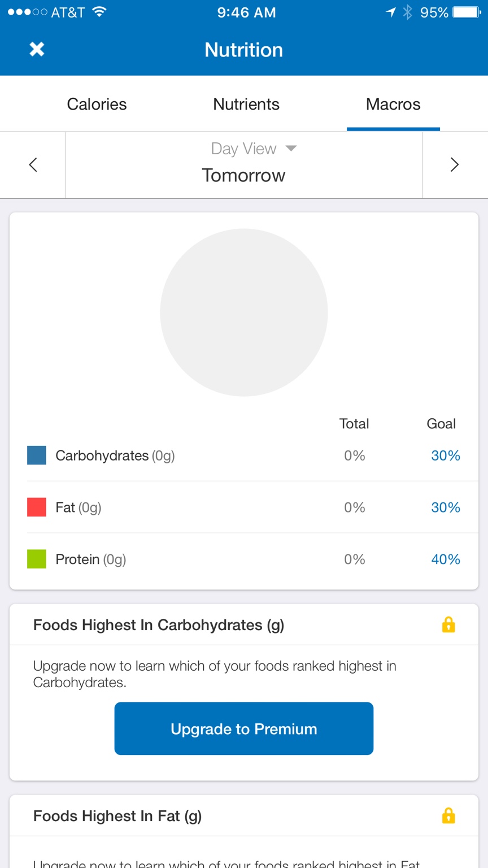Image resolution: width=488 pixels, height=868 pixels.
Task: Tap the location arrow icon in status bar
Action: 391,12
